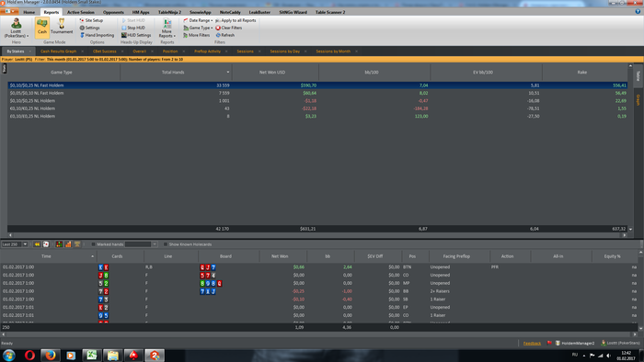Click right arrow of report horizontal scrollbar

click(625, 235)
